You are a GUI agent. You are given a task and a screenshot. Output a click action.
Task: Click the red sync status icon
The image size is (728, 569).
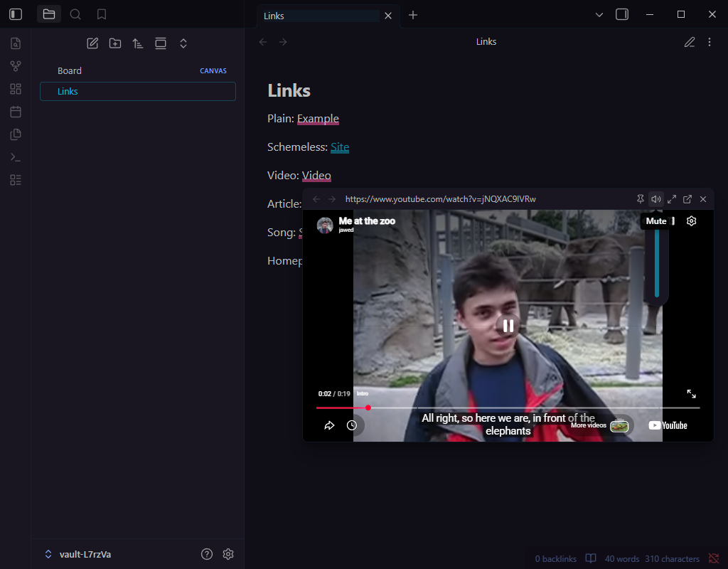[x=714, y=558]
